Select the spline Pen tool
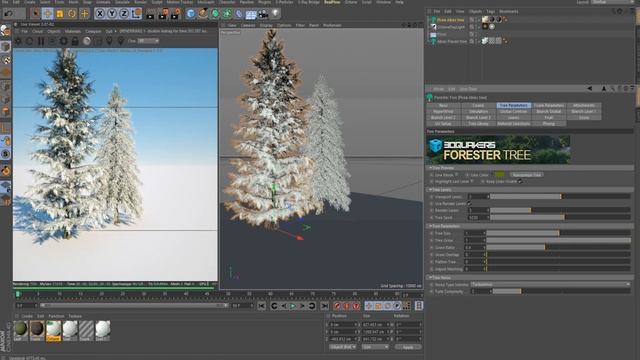640x360 pixels. 203,14
